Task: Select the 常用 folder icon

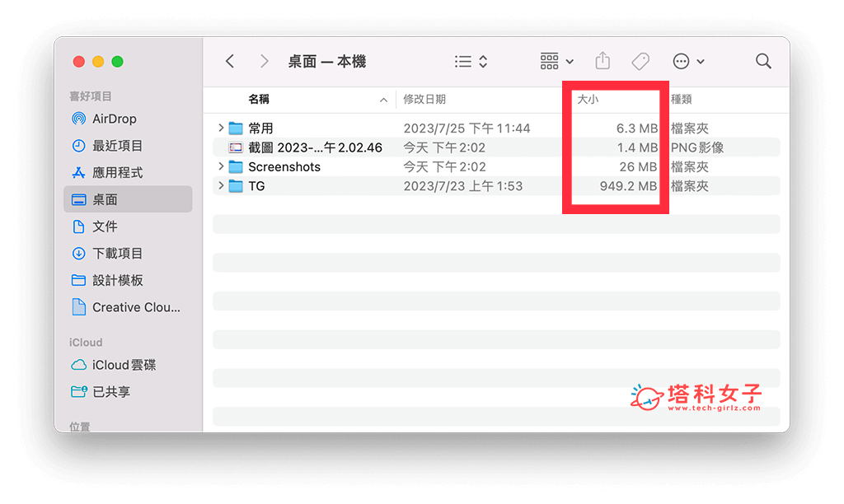Action: click(236, 128)
